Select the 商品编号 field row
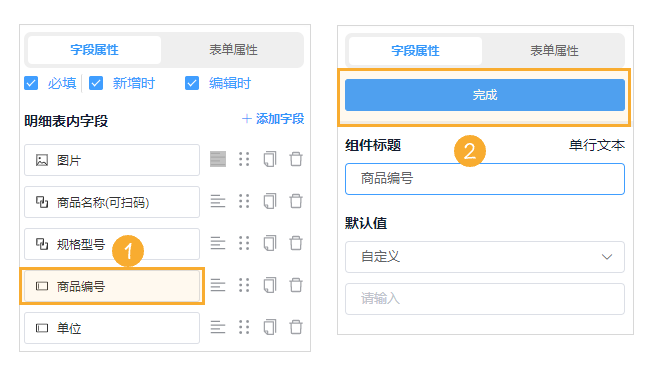The width and height of the screenshot is (657, 375). (x=112, y=286)
